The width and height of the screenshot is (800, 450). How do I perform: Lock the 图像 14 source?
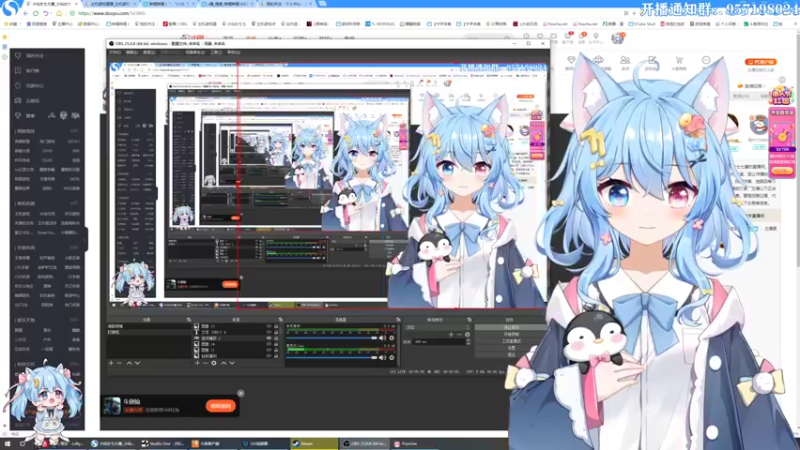[276, 344]
